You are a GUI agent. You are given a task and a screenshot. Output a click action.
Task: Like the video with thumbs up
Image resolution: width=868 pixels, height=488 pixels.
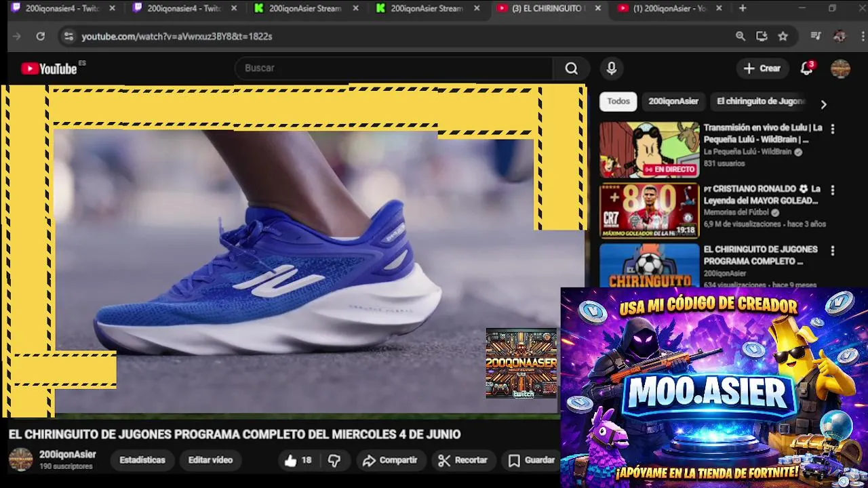[x=291, y=461]
